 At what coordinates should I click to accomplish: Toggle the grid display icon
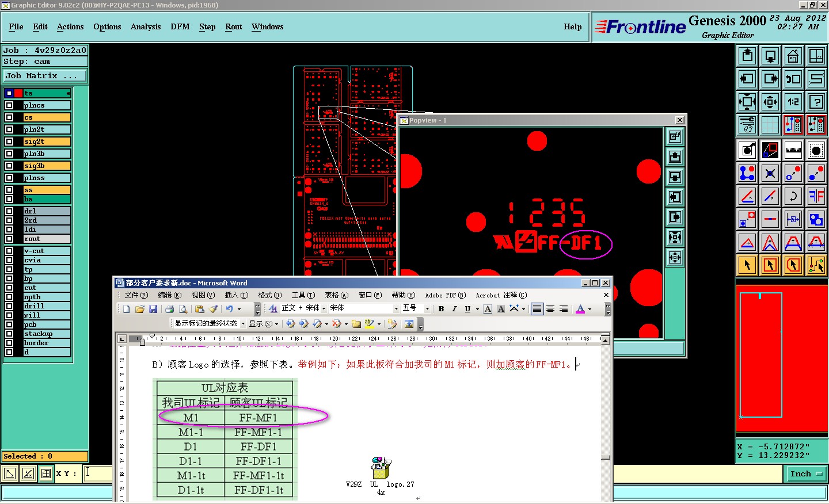(x=770, y=124)
